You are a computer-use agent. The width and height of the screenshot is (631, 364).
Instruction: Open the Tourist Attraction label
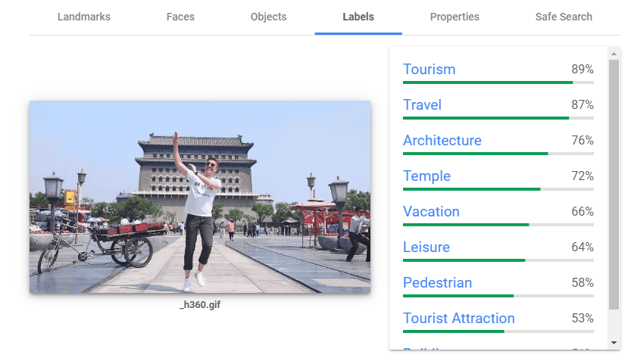(x=458, y=319)
